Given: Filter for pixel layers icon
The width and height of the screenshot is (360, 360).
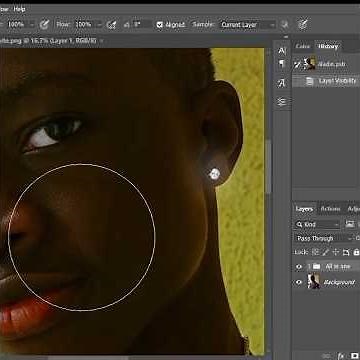Looking at the screenshot, I should point(350,224).
